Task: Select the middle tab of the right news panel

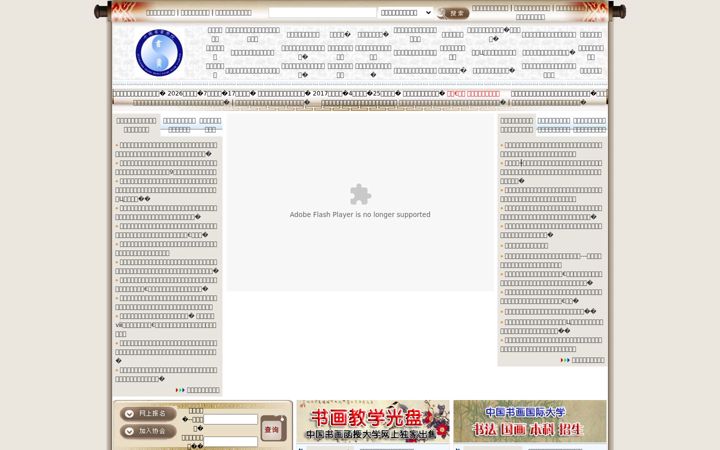Action: click(554, 125)
